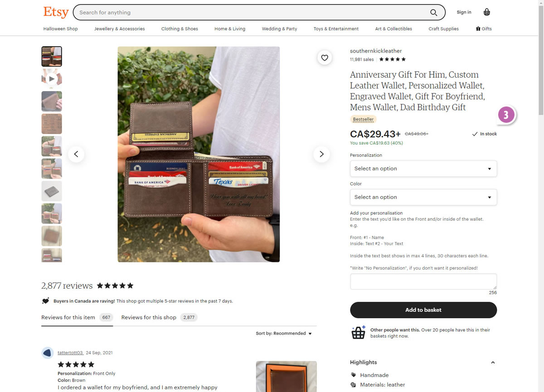Screen dimensions: 544x392
Task: Open the Gifts menu with gift icon
Action: pos(484,29)
